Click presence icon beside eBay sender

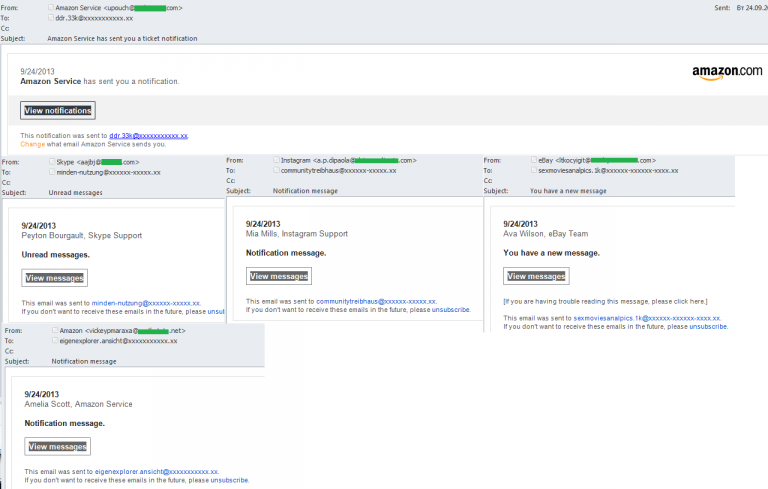(532, 160)
